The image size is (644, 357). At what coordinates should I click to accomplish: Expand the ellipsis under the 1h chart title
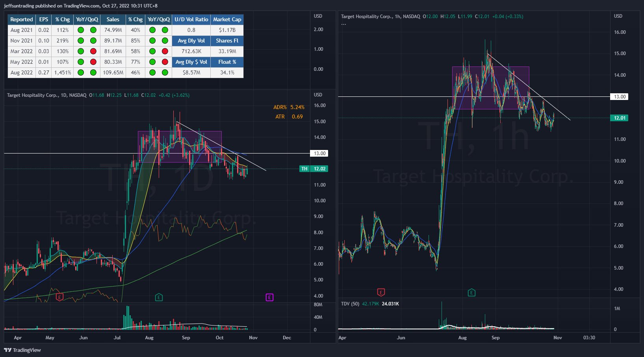coord(343,24)
